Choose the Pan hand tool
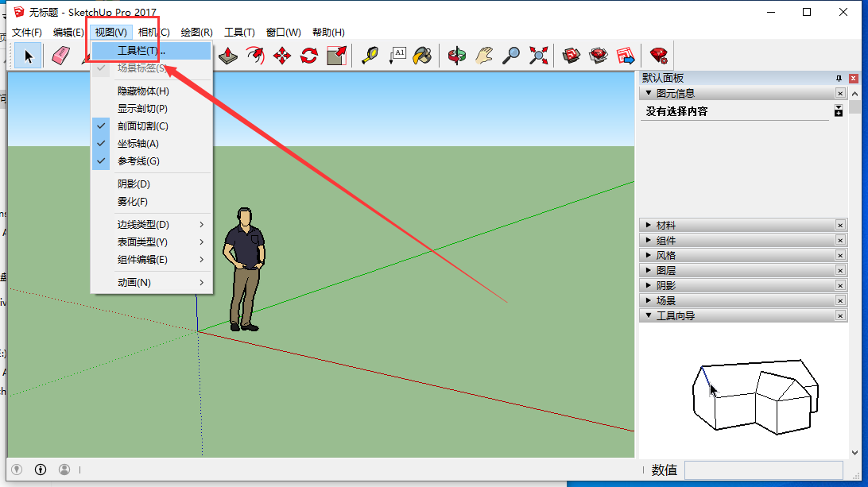The image size is (868, 487). coord(484,56)
